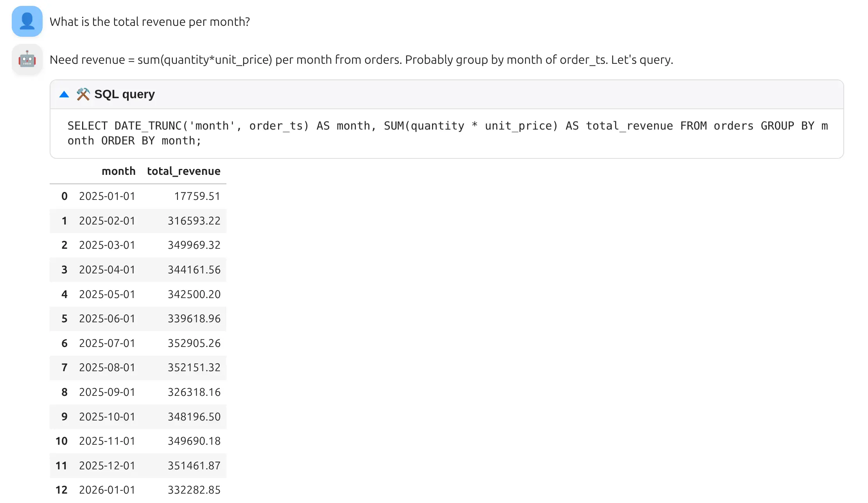Click the user question about total revenue

click(x=150, y=22)
